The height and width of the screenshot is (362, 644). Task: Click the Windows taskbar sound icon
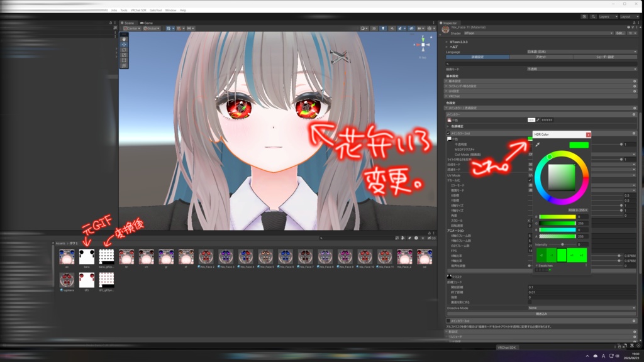618,356
